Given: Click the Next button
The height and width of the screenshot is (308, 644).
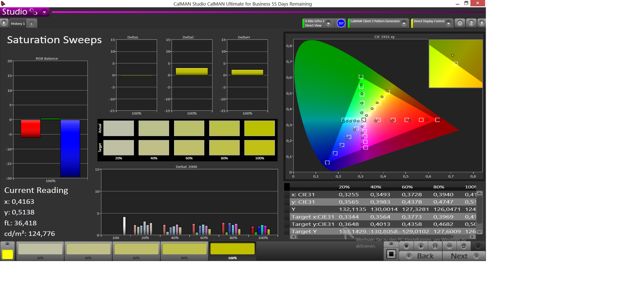Looking at the screenshot, I should pos(459,256).
